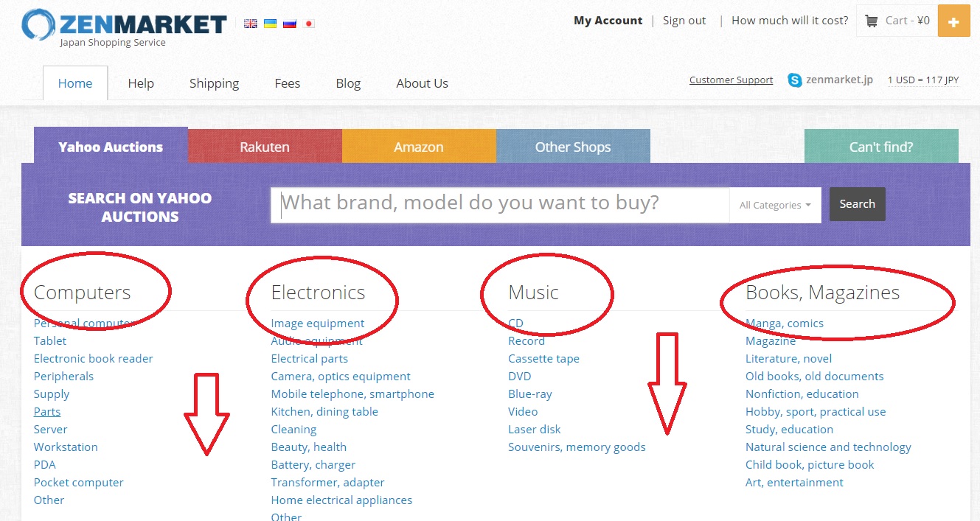Open the Home tab

click(75, 83)
